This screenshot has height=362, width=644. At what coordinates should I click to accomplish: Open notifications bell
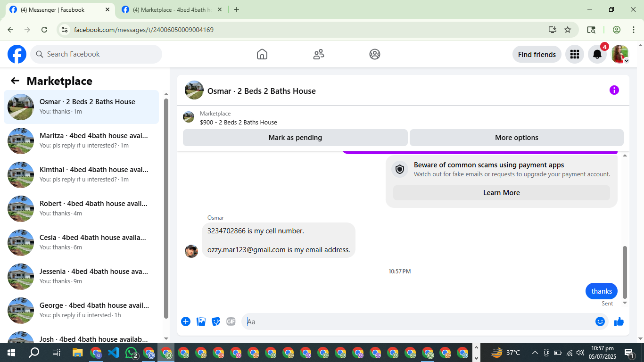point(597,54)
